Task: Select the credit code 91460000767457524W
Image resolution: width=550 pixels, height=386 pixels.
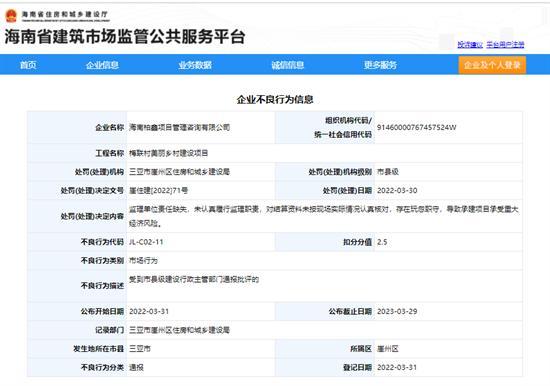Action: [x=417, y=127]
